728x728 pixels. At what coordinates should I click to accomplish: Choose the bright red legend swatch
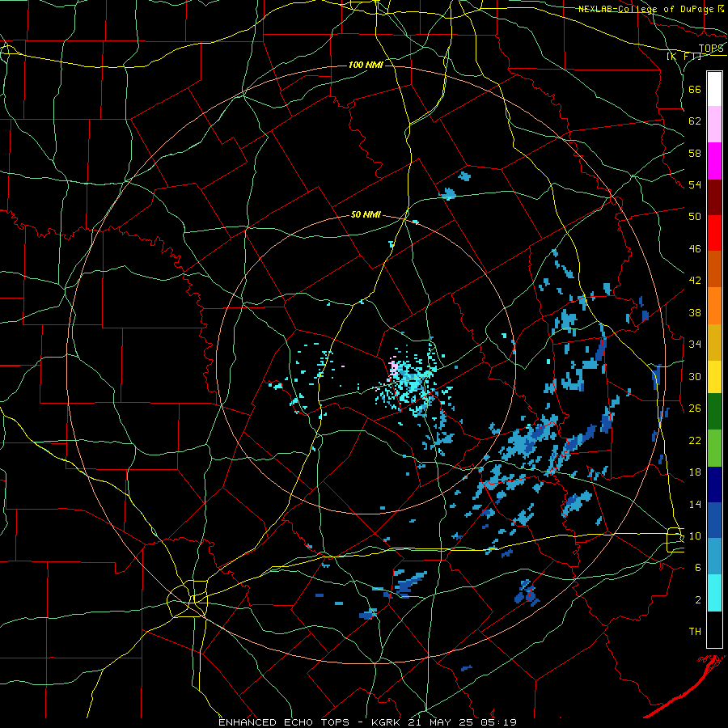click(714, 233)
